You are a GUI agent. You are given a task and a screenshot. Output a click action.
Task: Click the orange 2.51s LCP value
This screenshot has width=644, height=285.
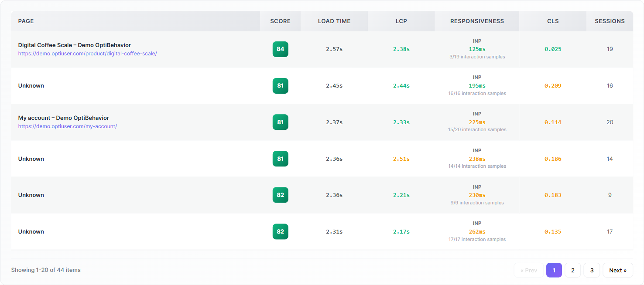click(x=401, y=159)
